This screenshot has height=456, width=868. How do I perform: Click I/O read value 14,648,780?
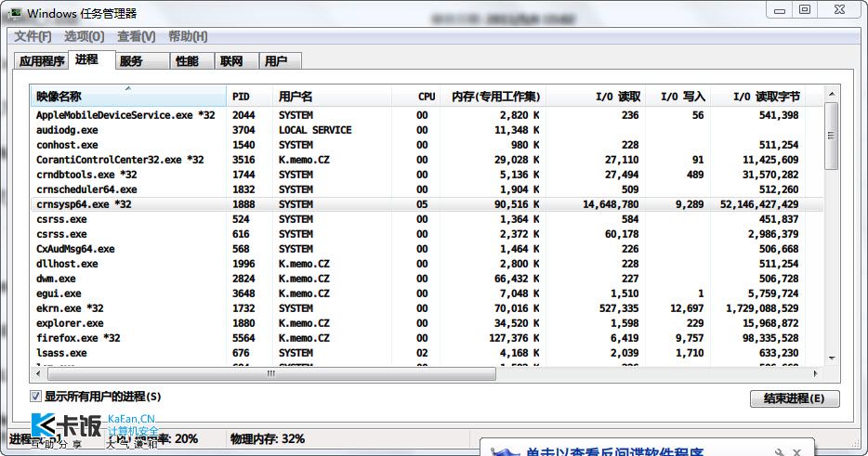click(611, 204)
